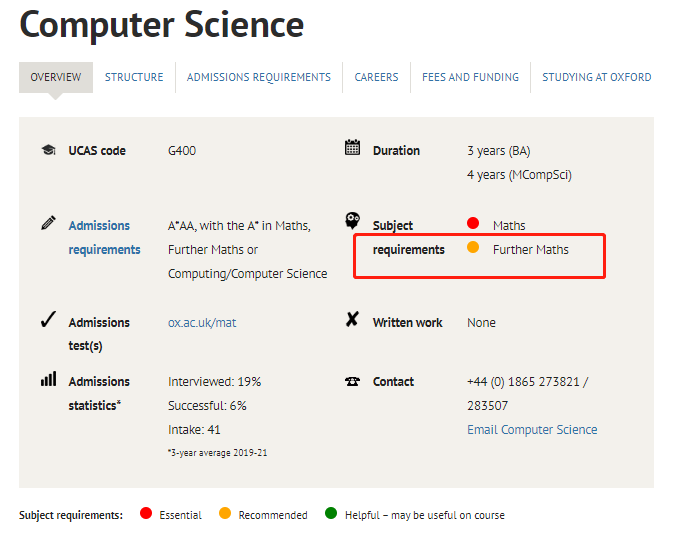This screenshot has height=534, width=684.
Task: Open the Studying at Oxford tab
Action: 596,77
